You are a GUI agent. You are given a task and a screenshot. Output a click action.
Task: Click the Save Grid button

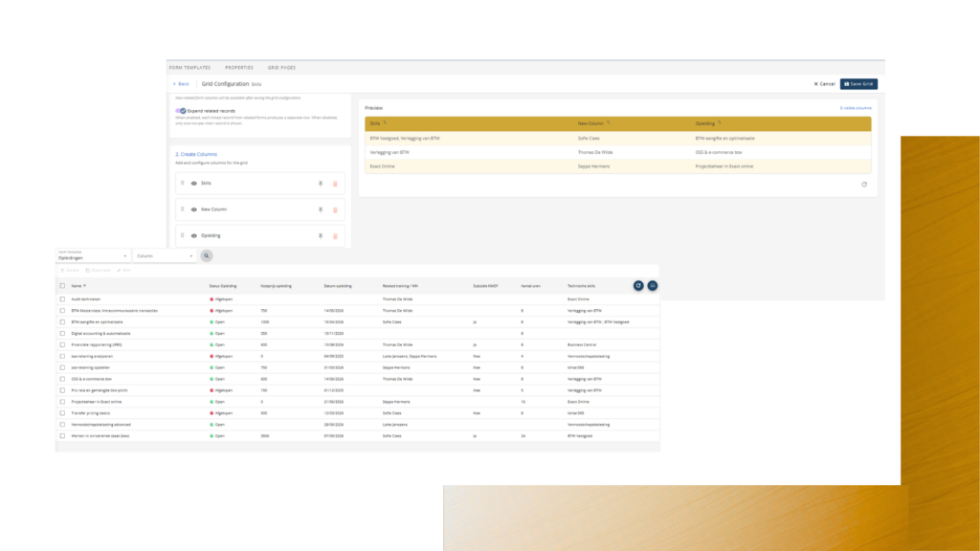click(x=858, y=84)
